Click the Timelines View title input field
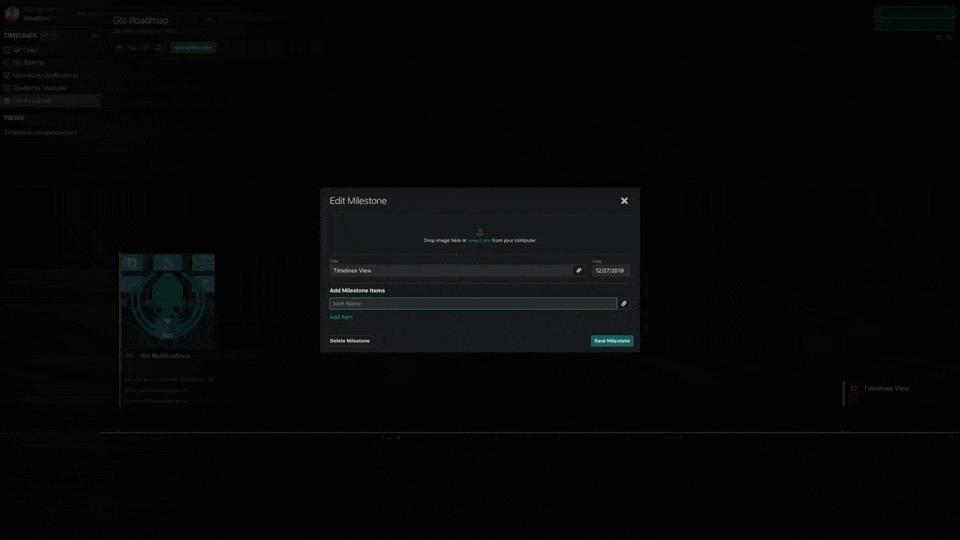This screenshot has height=540, width=960. point(451,271)
